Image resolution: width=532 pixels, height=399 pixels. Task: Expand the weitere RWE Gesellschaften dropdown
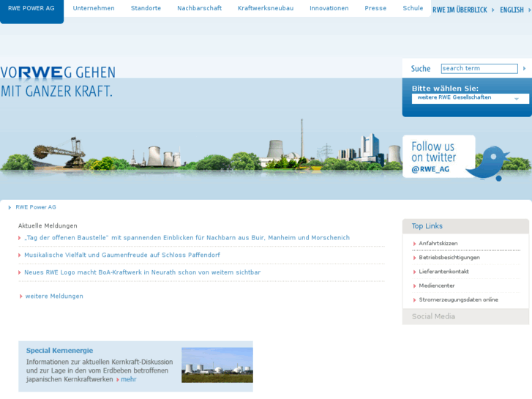(471, 98)
